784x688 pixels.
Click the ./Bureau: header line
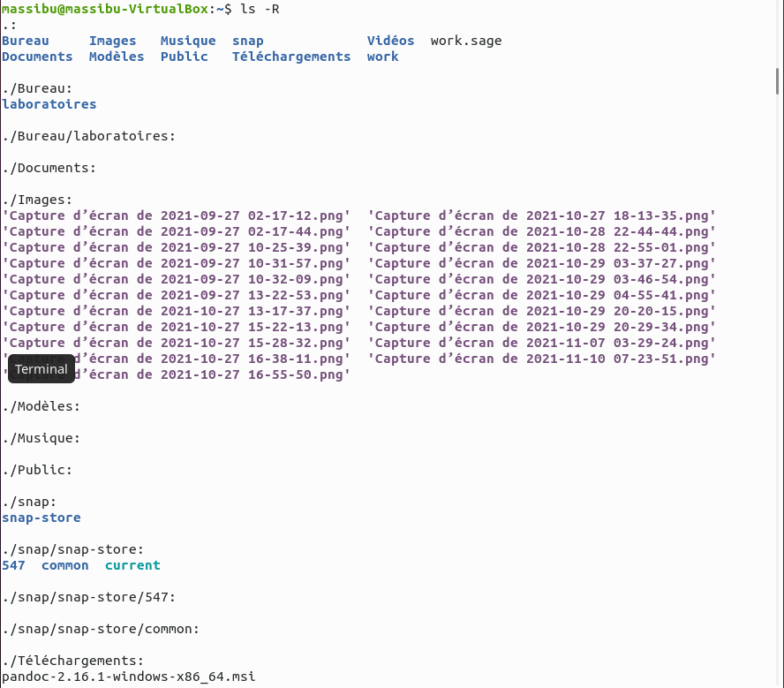[x=37, y=88]
